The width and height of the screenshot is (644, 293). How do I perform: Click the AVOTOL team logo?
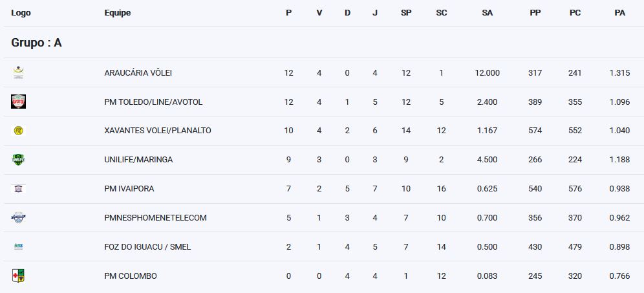tap(18, 102)
